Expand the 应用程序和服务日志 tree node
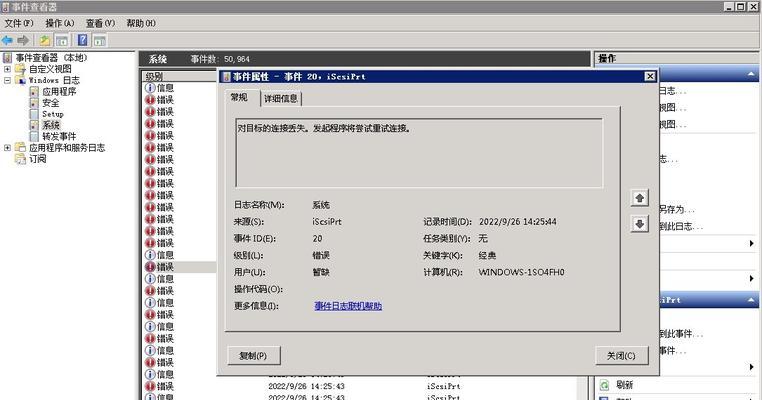The height and width of the screenshot is (400, 762). (x=7, y=148)
